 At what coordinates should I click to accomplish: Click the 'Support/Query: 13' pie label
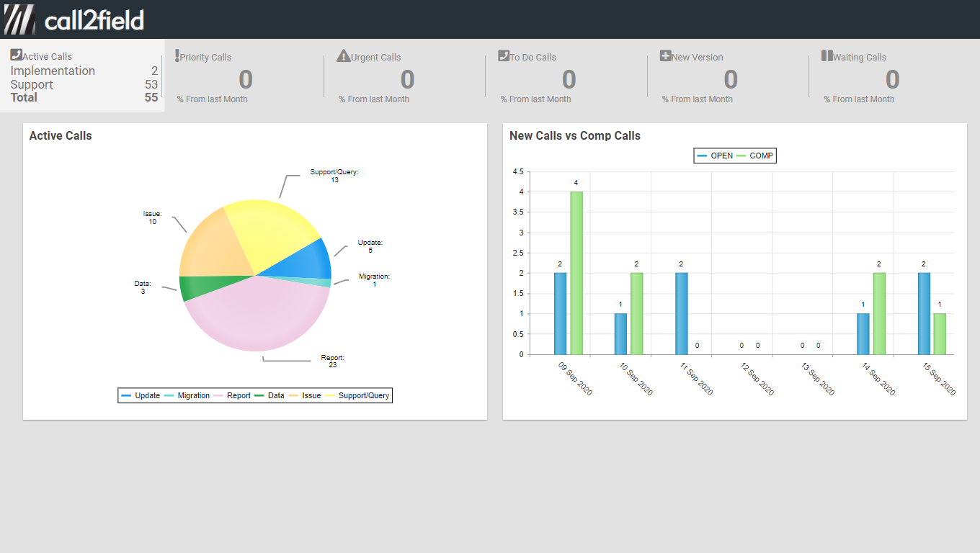coord(334,176)
